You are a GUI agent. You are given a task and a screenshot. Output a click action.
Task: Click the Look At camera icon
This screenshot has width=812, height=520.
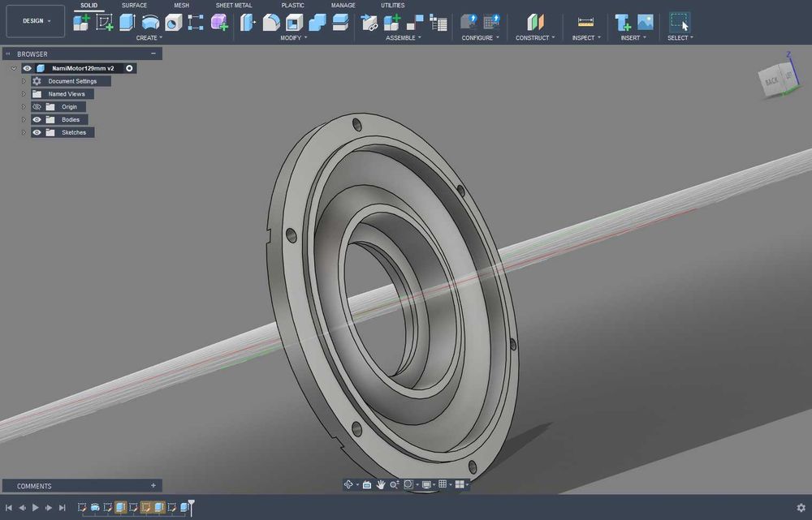pyautogui.click(x=367, y=485)
